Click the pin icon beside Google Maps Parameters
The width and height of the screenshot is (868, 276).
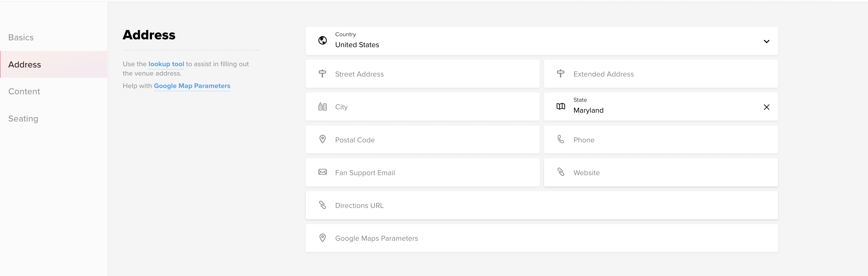point(322,238)
